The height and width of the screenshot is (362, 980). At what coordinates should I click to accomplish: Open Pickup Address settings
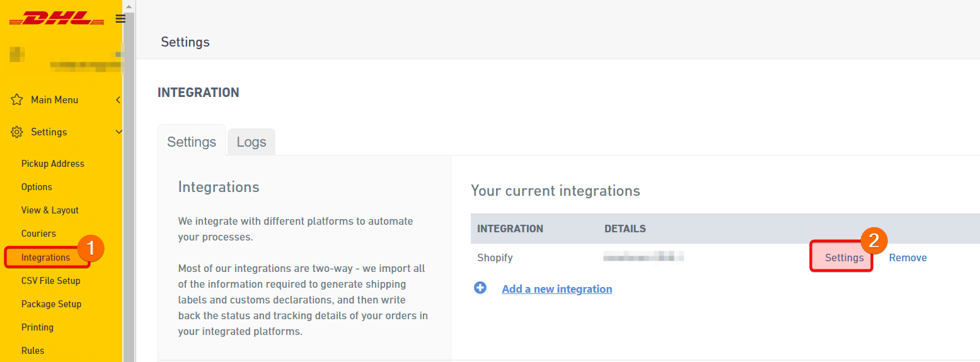pos(52,164)
